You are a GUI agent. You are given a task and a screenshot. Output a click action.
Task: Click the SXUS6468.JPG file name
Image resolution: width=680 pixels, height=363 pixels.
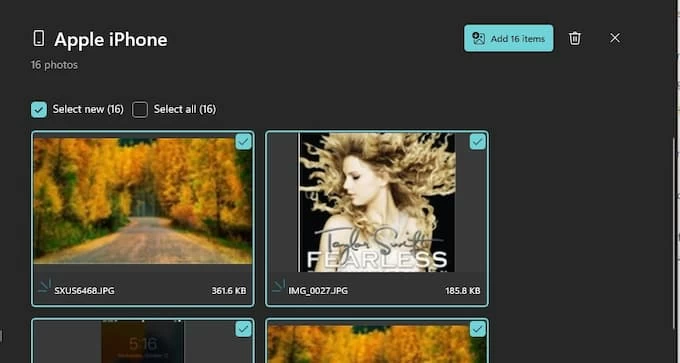click(x=84, y=291)
